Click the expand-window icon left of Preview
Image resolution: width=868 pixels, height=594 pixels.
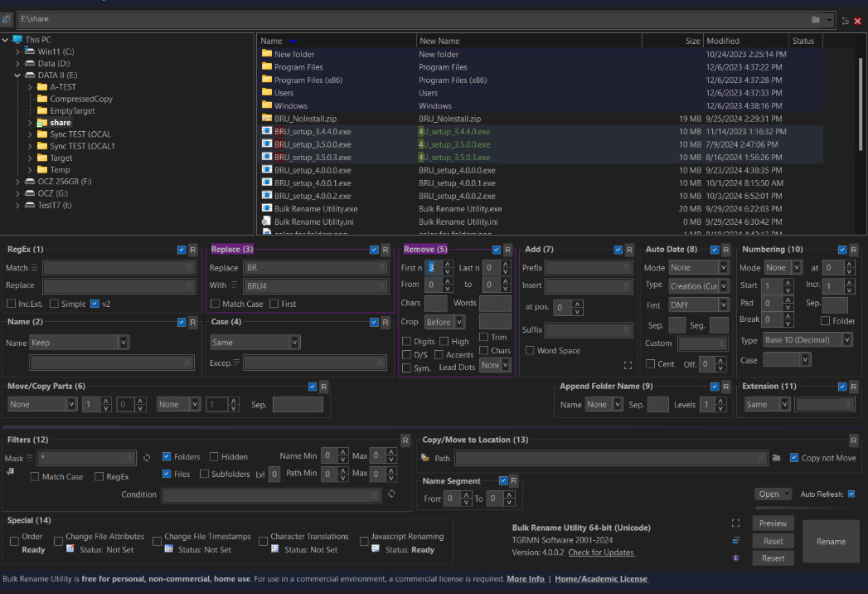click(736, 523)
